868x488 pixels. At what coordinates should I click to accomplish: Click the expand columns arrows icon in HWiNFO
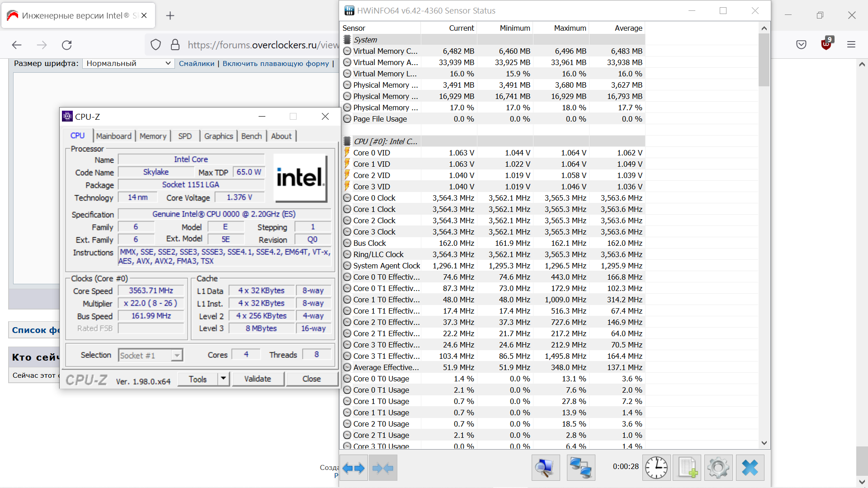click(354, 468)
